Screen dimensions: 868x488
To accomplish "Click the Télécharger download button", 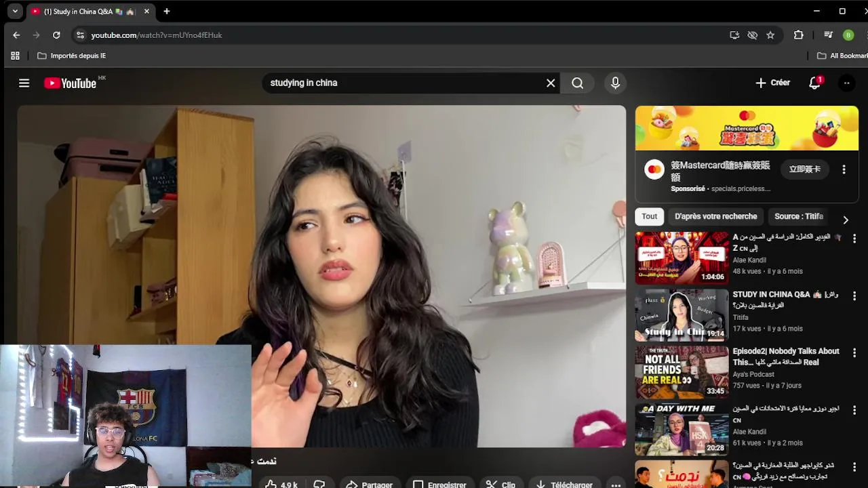I will [564, 485].
